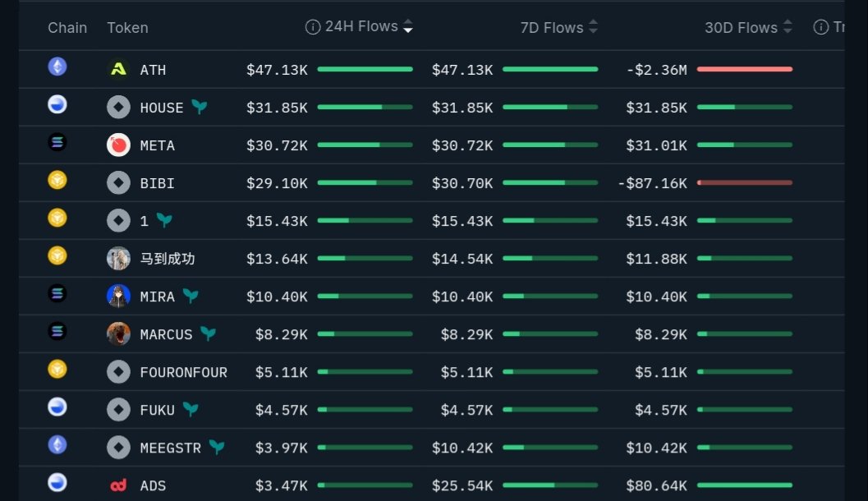Click the BIBI 24H flow value $29.10K
The image size is (868, 501).
point(277,183)
